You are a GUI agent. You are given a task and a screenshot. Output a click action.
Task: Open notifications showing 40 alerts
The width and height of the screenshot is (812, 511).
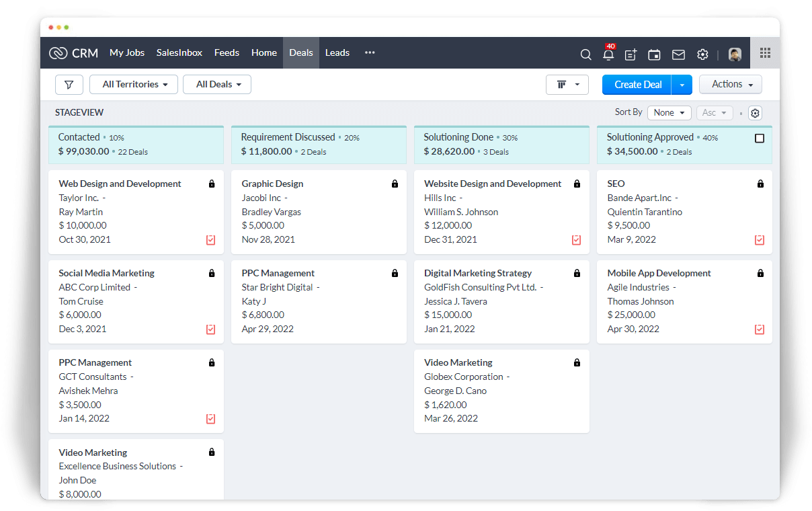tap(608, 56)
